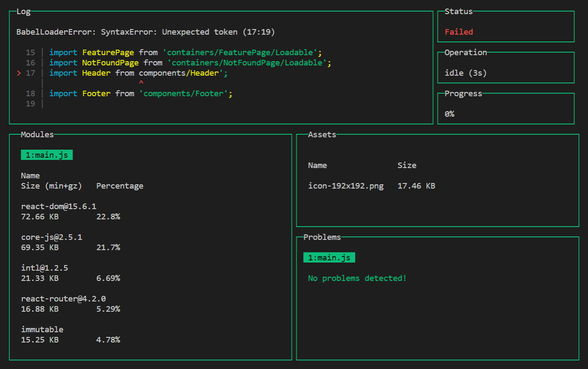Click the Percentage column header in Modules
The width and height of the screenshot is (588, 369).
[120, 186]
